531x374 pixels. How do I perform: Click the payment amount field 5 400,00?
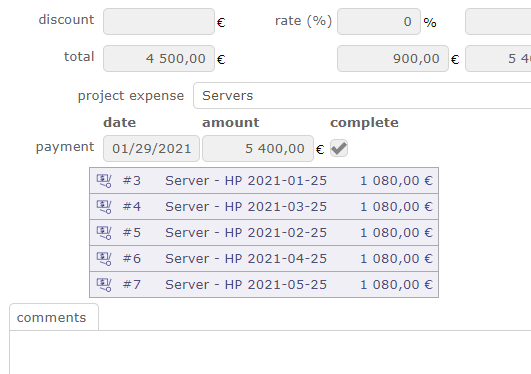tap(258, 148)
